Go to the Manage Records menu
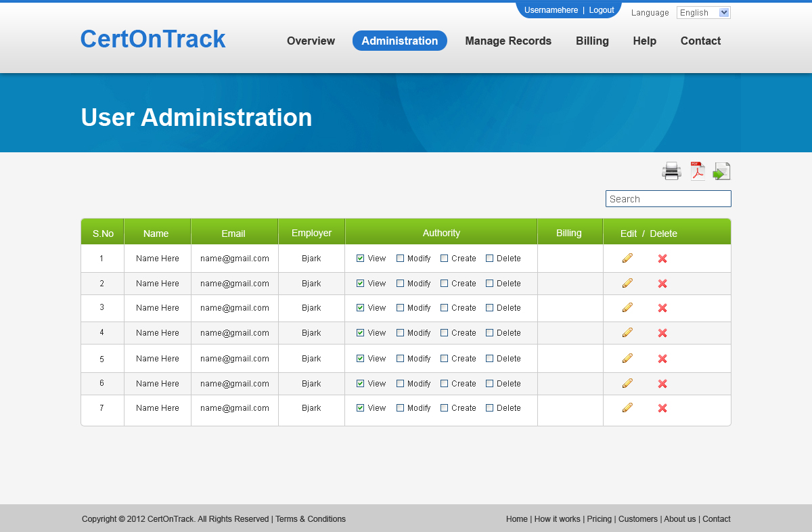 tap(508, 41)
